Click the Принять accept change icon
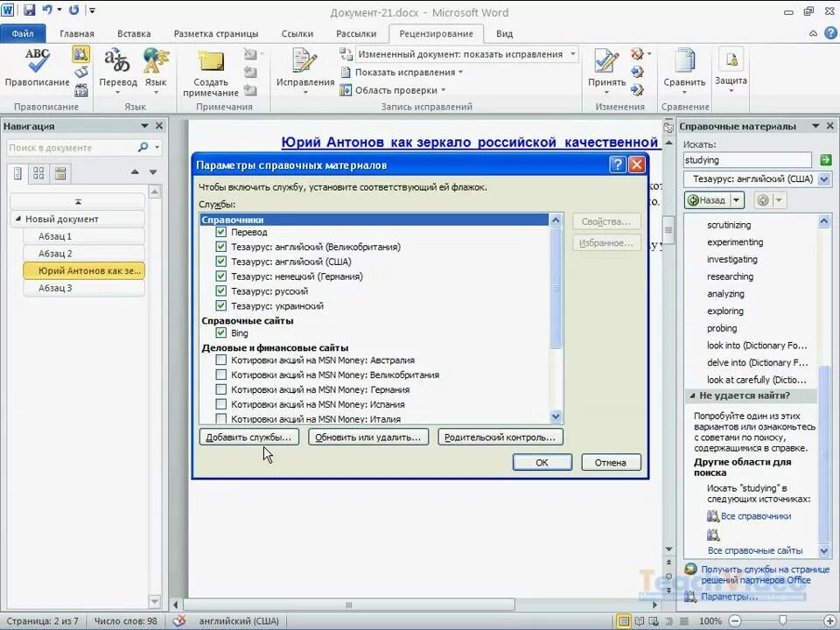This screenshot has width=840, height=630. tap(606, 60)
